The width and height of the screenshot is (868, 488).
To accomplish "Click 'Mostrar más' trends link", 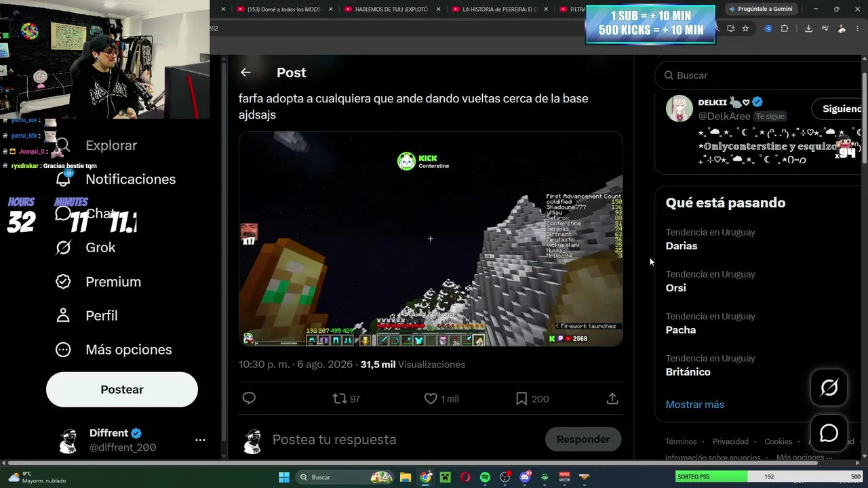I will [x=694, y=405].
